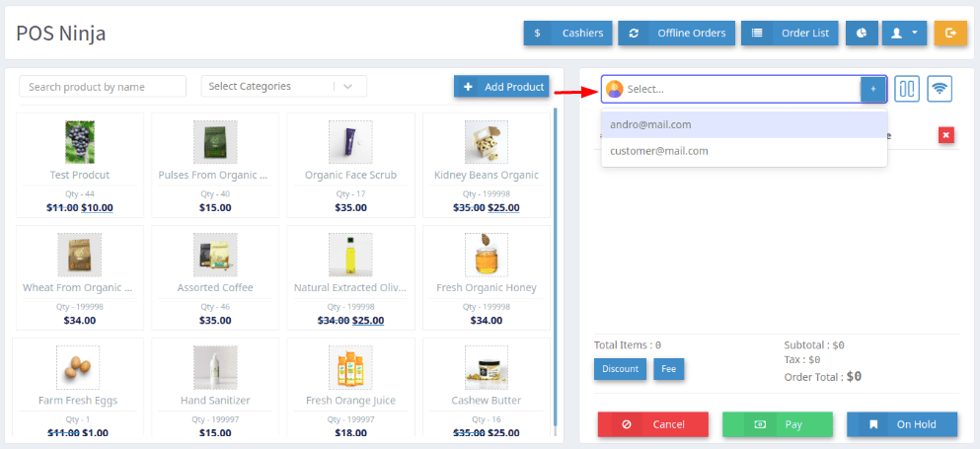The width and height of the screenshot is (980, 449).
Task: Click the wifi connectivity icon button
Action: pyautogui.click(x=940, y=89)
